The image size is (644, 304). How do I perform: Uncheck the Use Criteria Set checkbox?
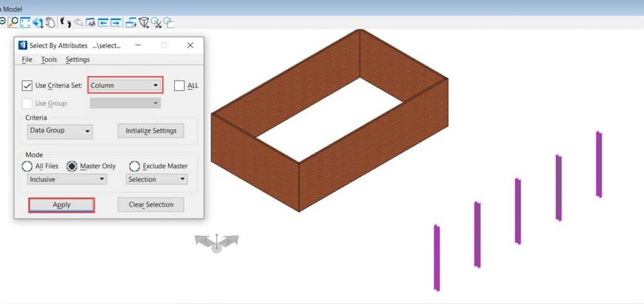point(27,85)
